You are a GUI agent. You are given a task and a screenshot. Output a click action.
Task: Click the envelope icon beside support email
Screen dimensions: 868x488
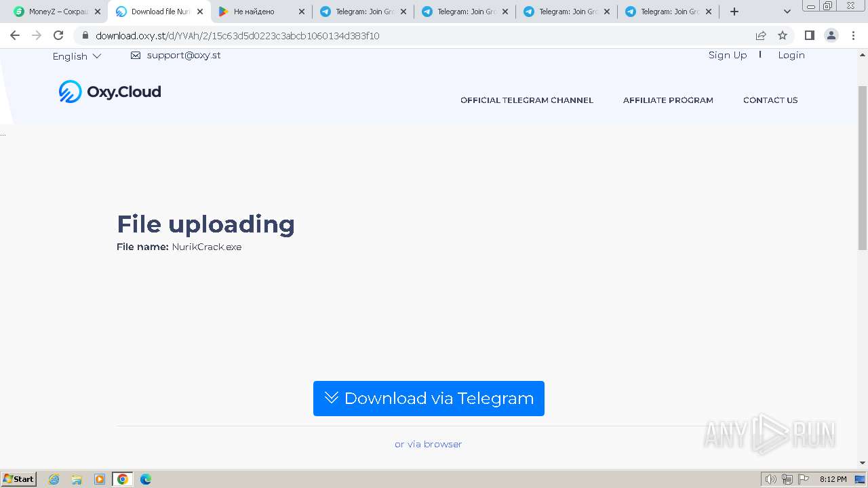pos(136,56)
